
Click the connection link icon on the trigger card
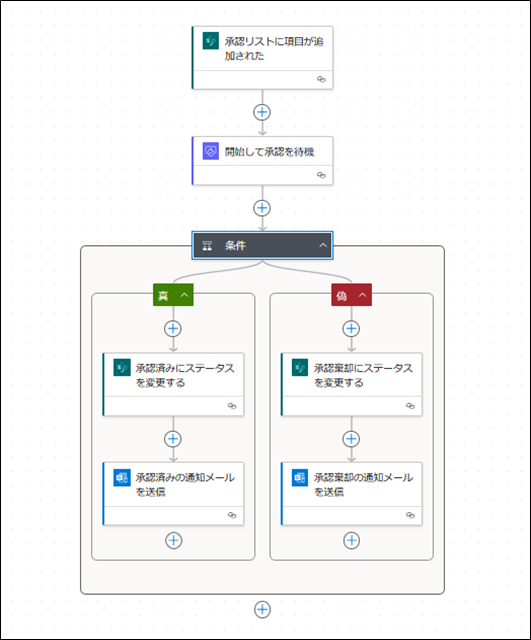tap(321, 79)
